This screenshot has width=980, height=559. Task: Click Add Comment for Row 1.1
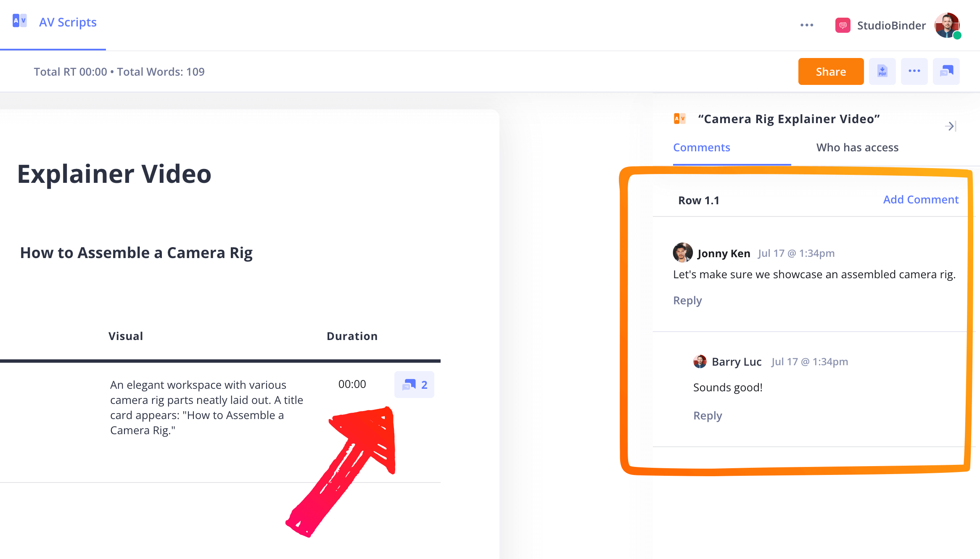pos(921,200)
